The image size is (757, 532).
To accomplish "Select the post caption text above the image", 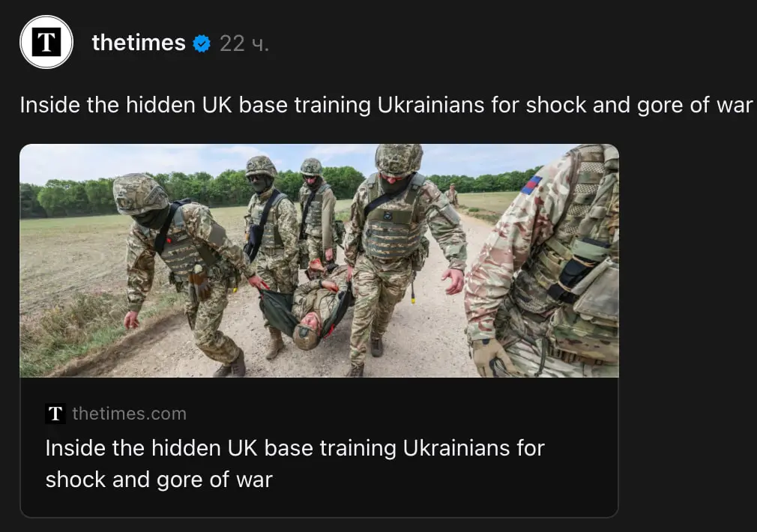I will (x=386, y=105).
